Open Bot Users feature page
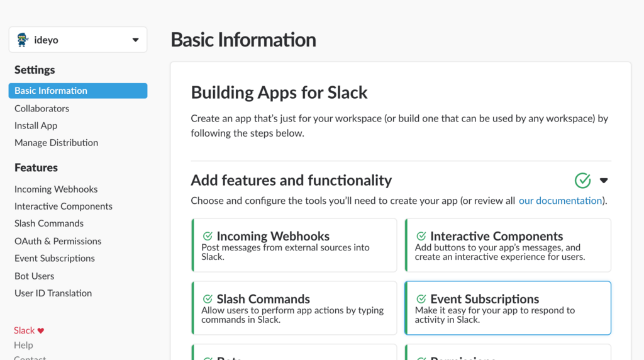This screenshot has width=644, height=360. click(x=34, y=276)
